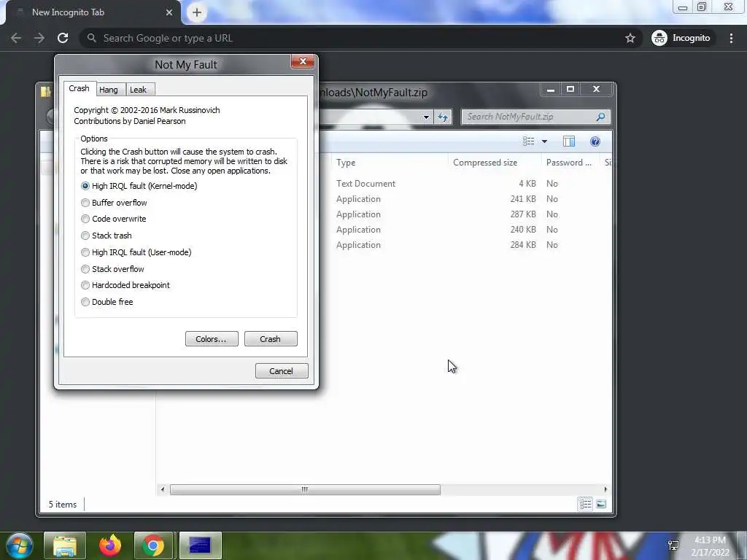Sort by Password column header

pos(570,163)
